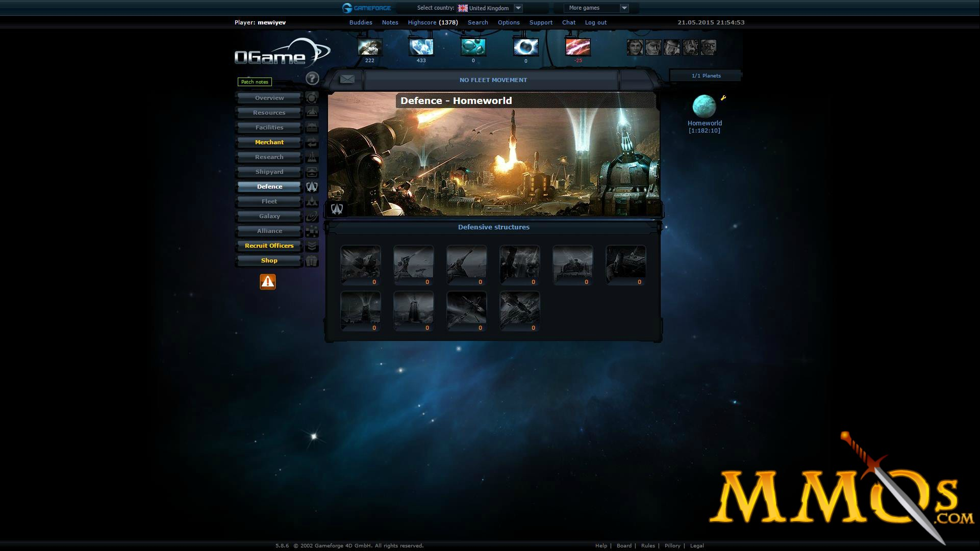This screenshot has width=980, height=551.
Task: Open the fourth officer portrait (Geologist)
Action: [690, 47]
